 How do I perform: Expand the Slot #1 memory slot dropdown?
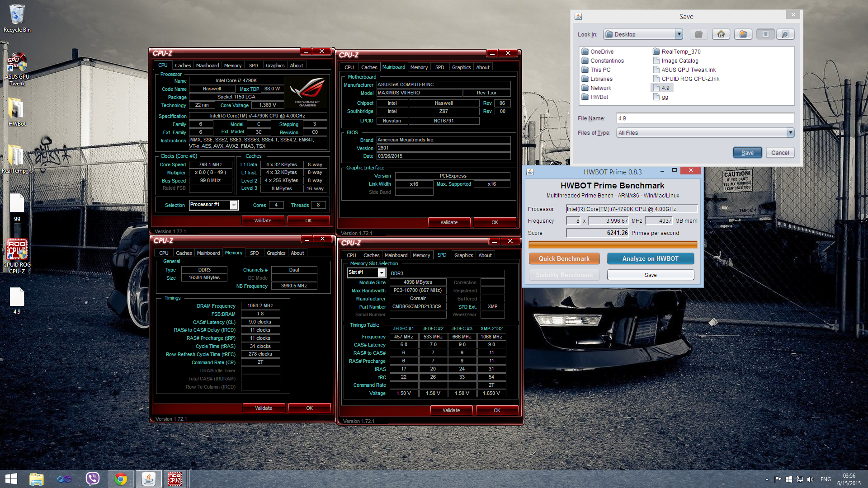382,273
